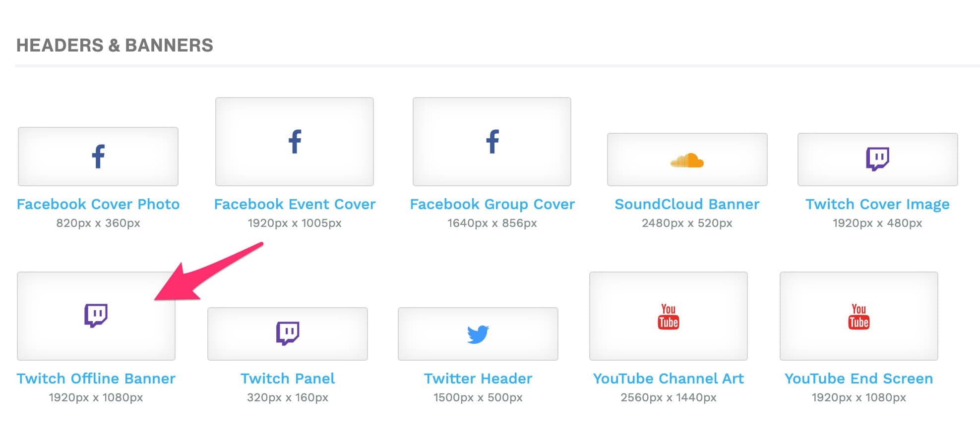Open the YouTube End Screen link
Image resolution: width=980 pixels, height=435 pixels.
(x=858, y=379)
